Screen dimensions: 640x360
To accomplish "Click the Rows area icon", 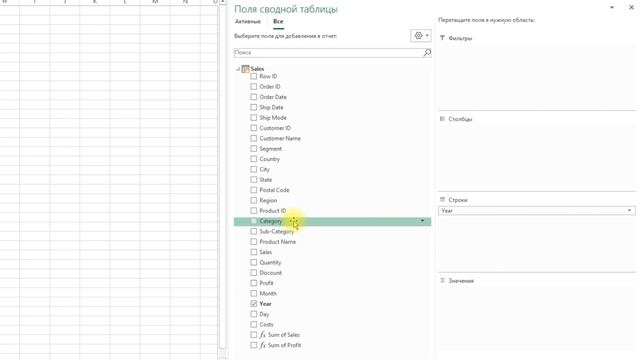I will [442, 200].
